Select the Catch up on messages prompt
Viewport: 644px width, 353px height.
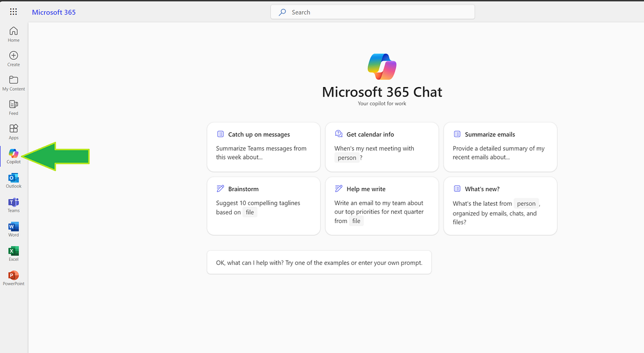click(x=263, y=147)
